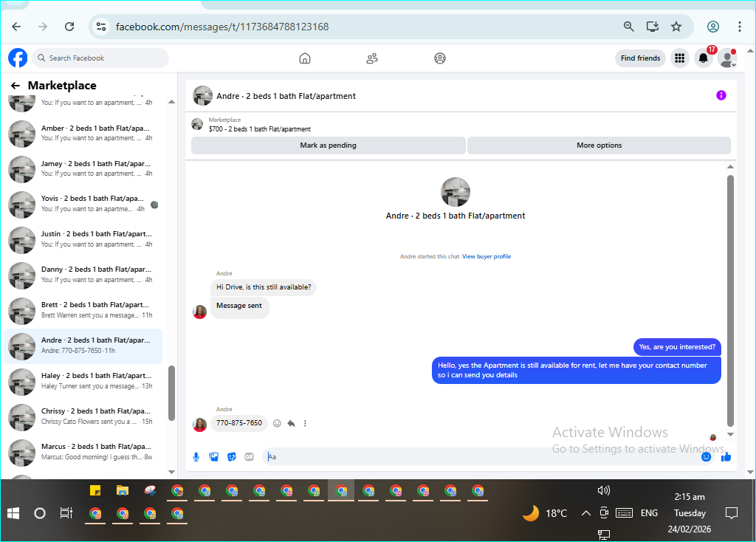The width and height of the screenshot is (756, 542).
Task: Open Chrome three-dot menu
Action: point(740,27)
